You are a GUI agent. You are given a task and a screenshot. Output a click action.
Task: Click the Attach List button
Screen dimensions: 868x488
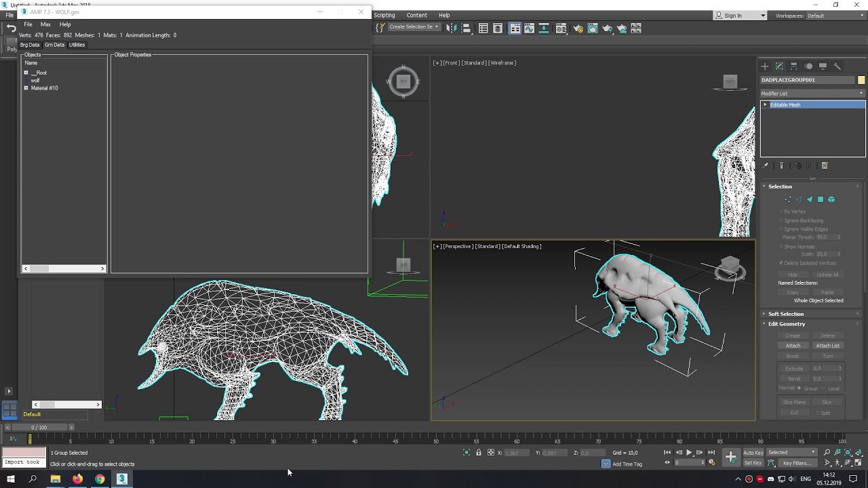tap(827, 346)
